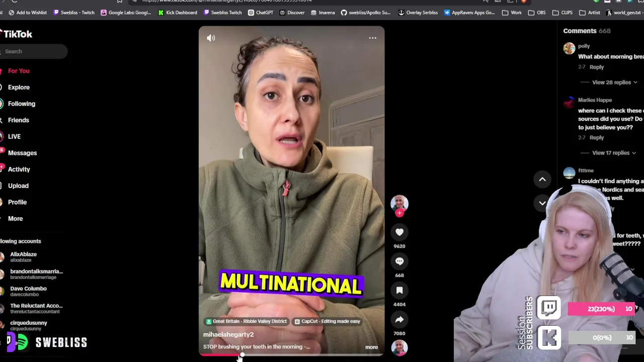Viewport: 644px width, 362px height.
Task: Open Add to Wishlist bookmark
Action: [x=27, y=13]
